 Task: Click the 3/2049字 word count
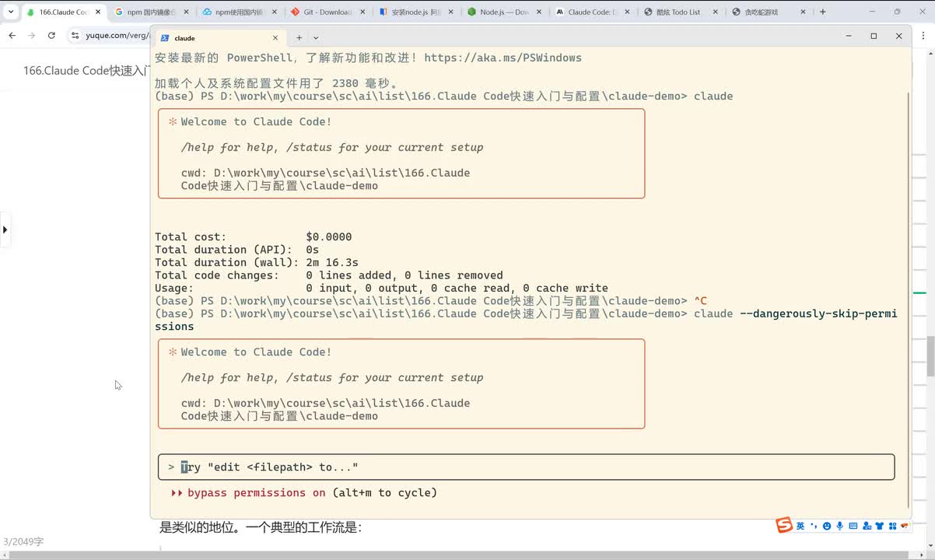23,541
